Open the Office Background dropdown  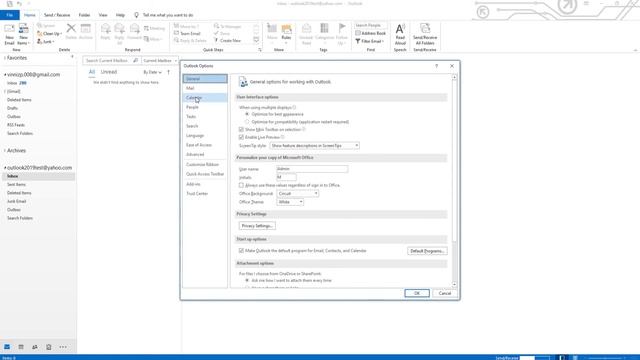click(298, 193)
